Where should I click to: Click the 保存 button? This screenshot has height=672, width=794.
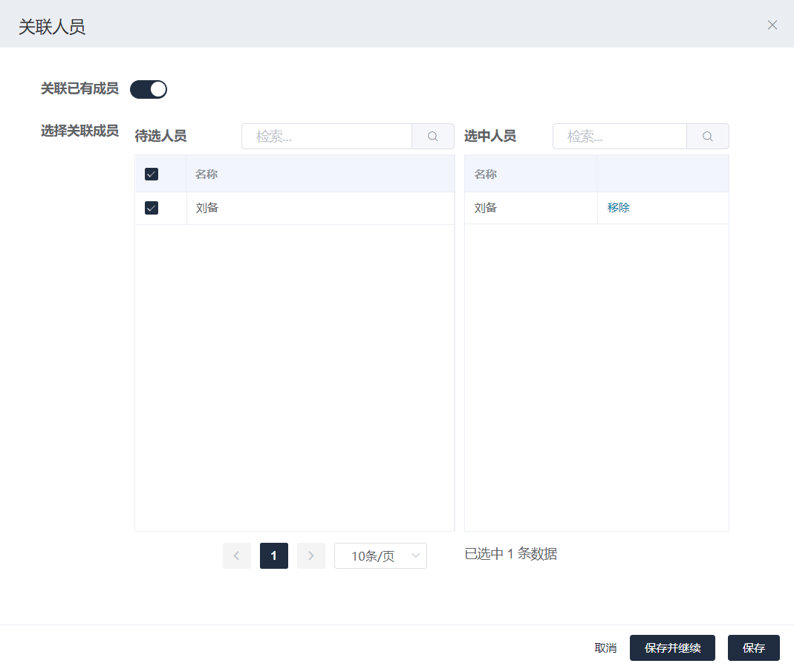pyautogui.click(x=753, y=647)
